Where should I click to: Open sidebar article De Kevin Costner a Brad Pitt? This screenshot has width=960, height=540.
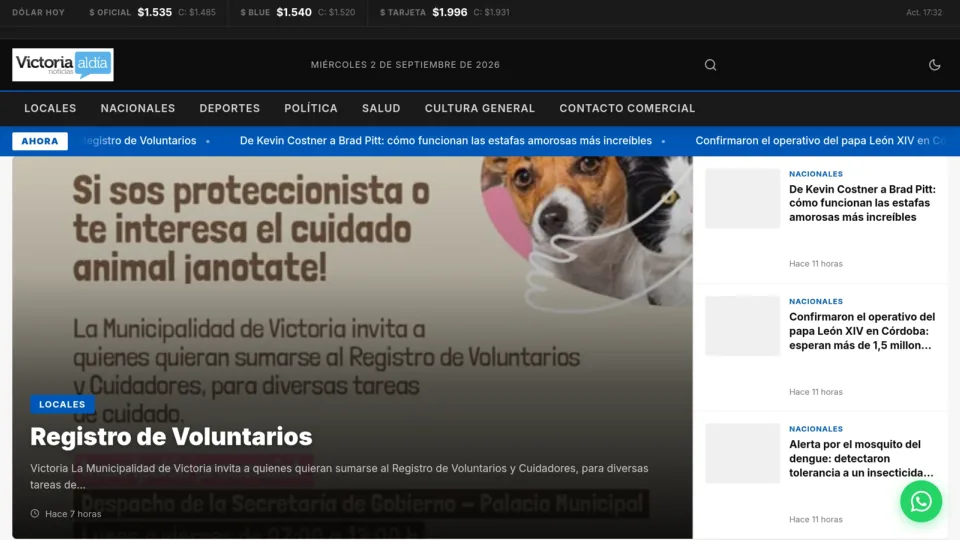[863, 203]
